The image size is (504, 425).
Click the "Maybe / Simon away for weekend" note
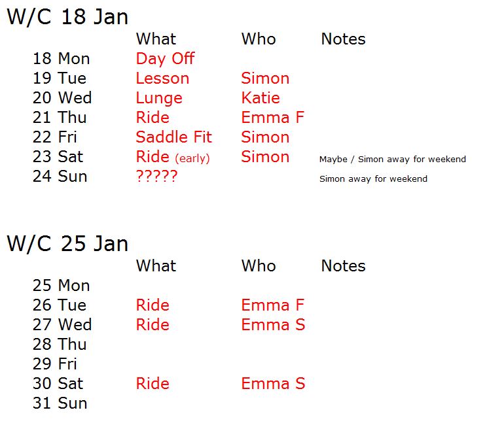point(392,160)
